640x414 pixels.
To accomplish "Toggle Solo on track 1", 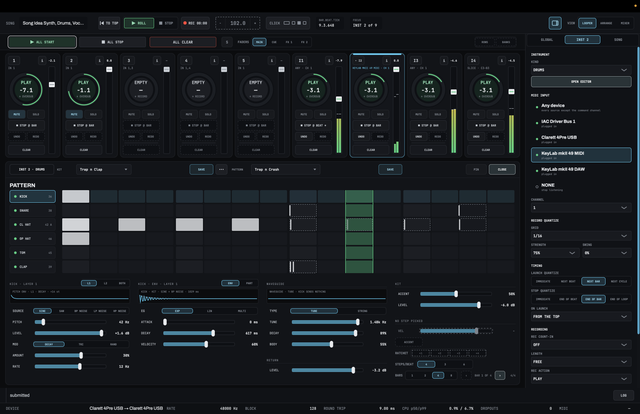I will coord(36,114).
